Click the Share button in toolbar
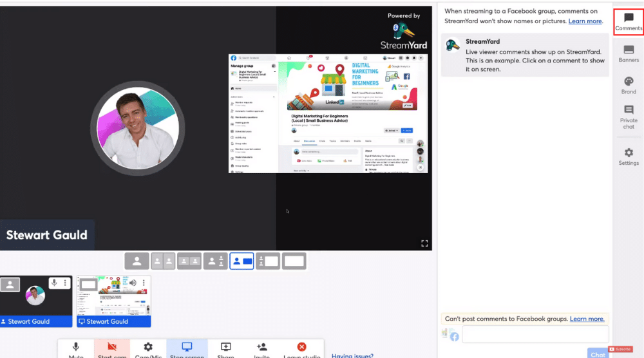644x358 pixels. click(x=225, y=349)
